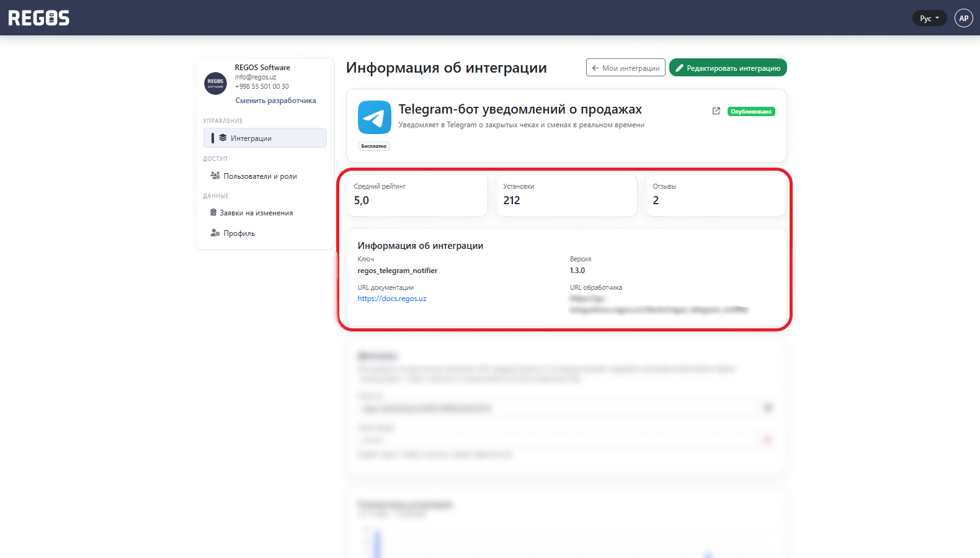
Task: Click the REGOS logo in the header
Action: click(38, 18)
